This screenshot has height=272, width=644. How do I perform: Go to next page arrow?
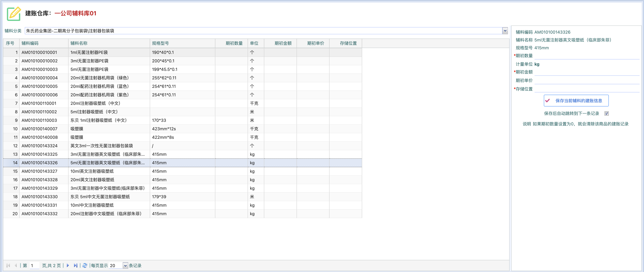pyautogui.click(x=68, y=265)
